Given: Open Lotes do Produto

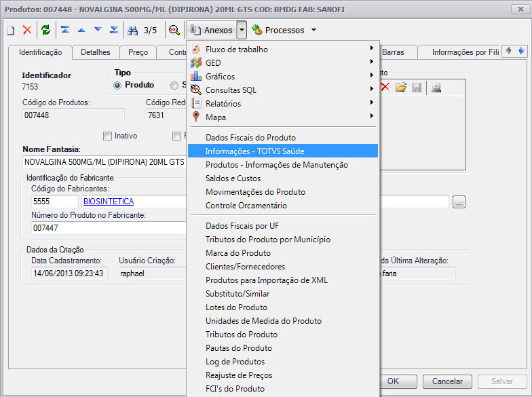Looking at the screenshot, I should tap(282, 307).
